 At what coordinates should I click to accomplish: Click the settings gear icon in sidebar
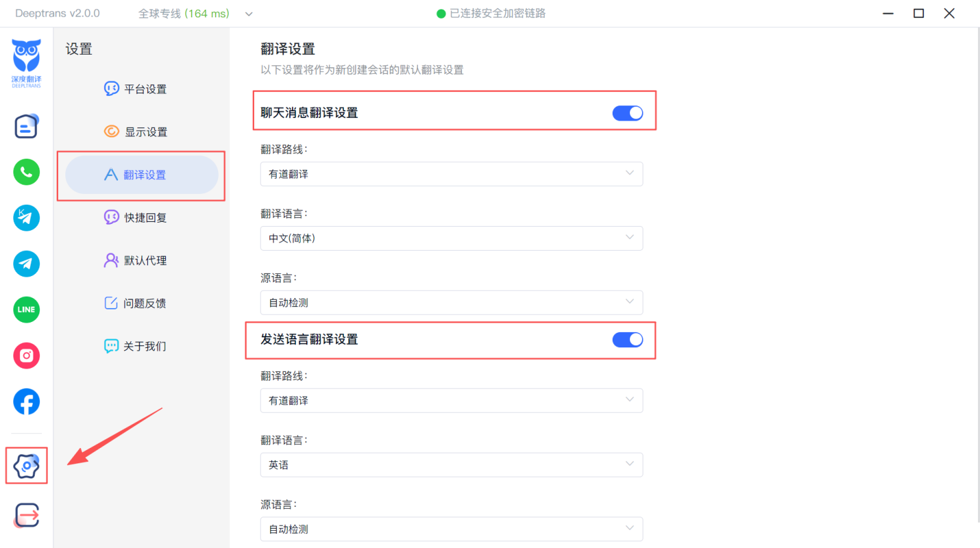click(27, 466)
